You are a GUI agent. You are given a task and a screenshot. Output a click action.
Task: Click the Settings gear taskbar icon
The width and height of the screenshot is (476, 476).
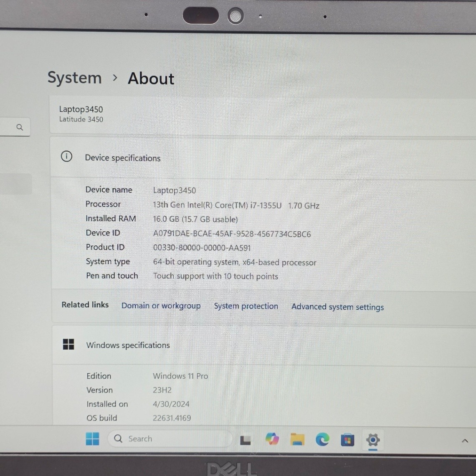tap(373, 440)
